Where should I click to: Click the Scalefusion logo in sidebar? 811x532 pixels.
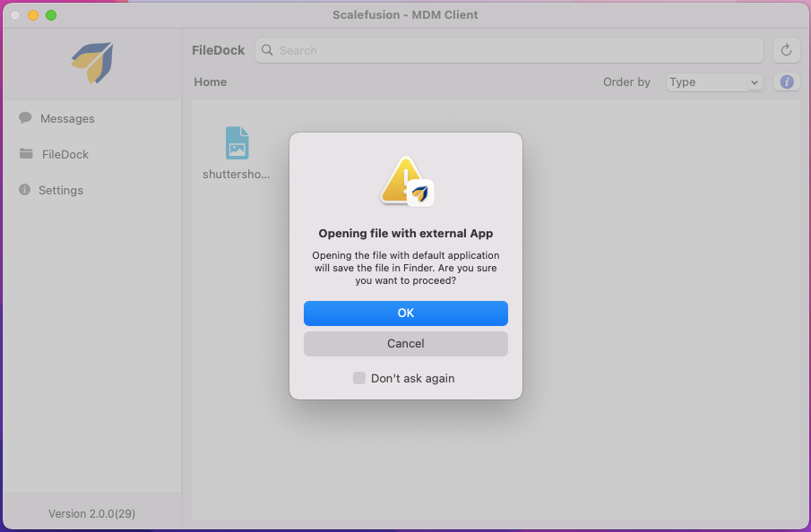92,63
